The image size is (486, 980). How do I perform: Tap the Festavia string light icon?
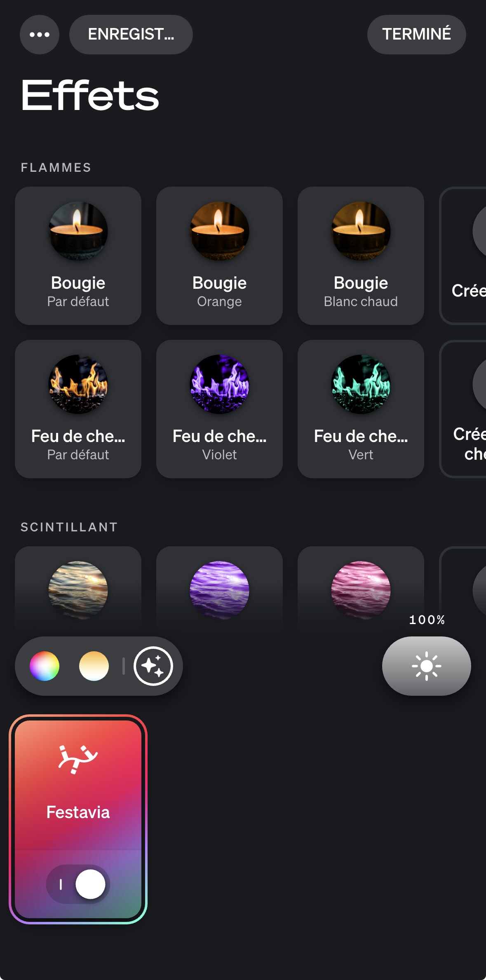[78, 759]
